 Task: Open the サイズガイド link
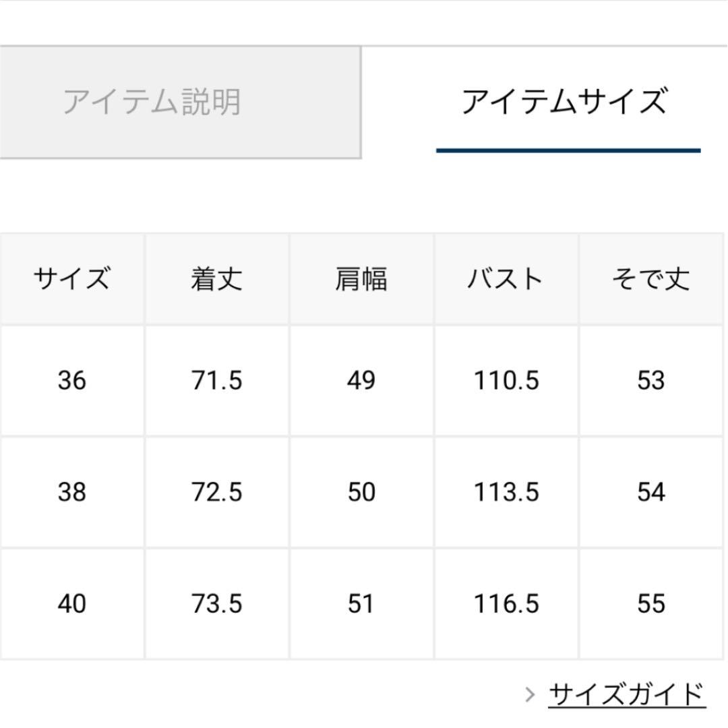[626, 693]
